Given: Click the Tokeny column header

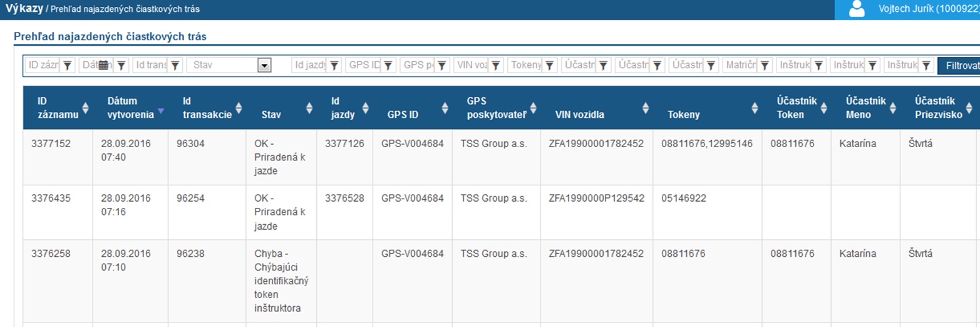Looking at the screenshot, I should pos(684,115).
